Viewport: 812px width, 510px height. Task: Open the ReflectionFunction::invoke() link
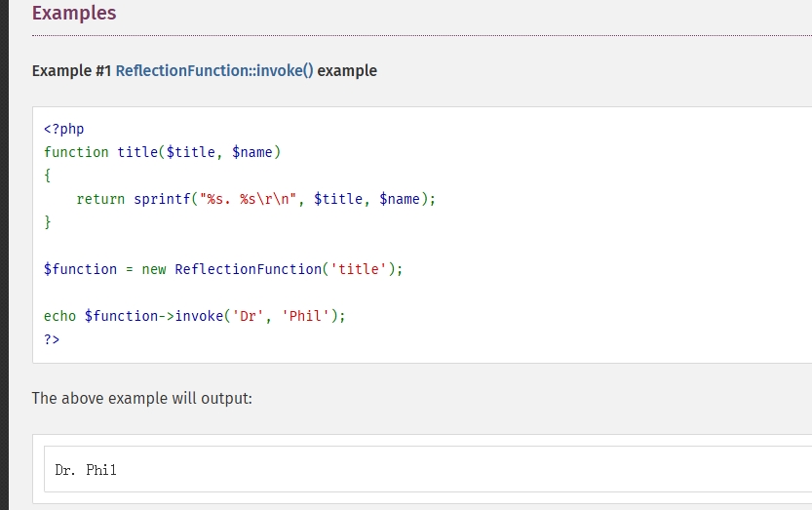point(214,70)
